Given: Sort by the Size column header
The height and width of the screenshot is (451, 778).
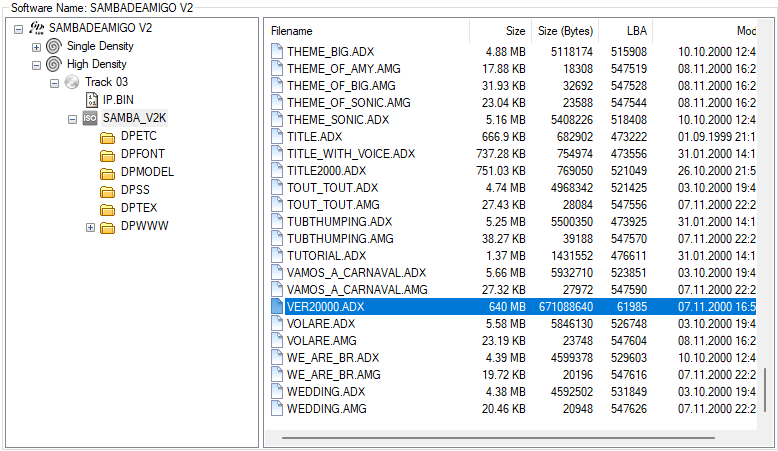Looking at the screenshot, I should [500, 31].
